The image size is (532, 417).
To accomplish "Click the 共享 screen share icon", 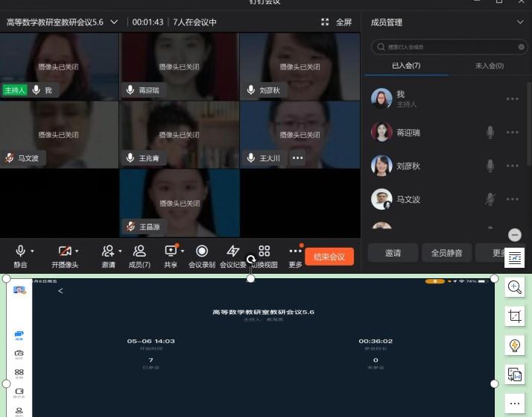I will tap(171, 251).
